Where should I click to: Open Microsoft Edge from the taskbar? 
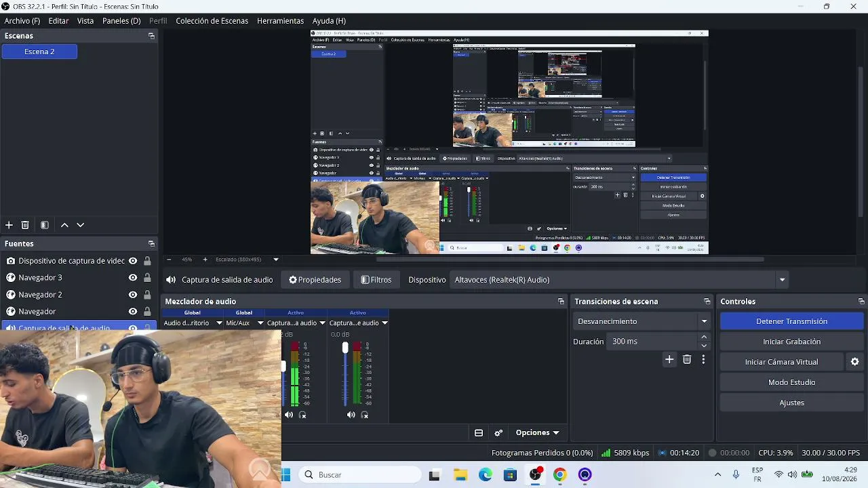click(x=486, y=475)
